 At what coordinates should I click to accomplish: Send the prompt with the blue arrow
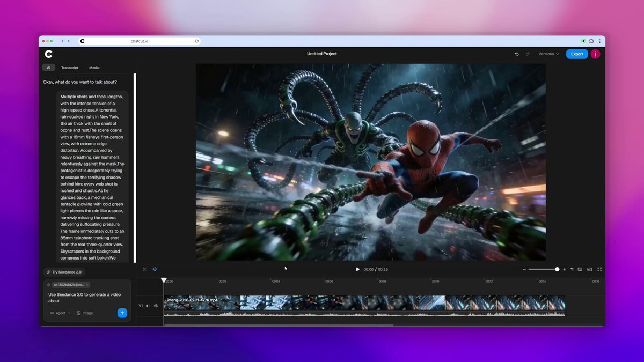pyautogui.click(x=122, y=313)
